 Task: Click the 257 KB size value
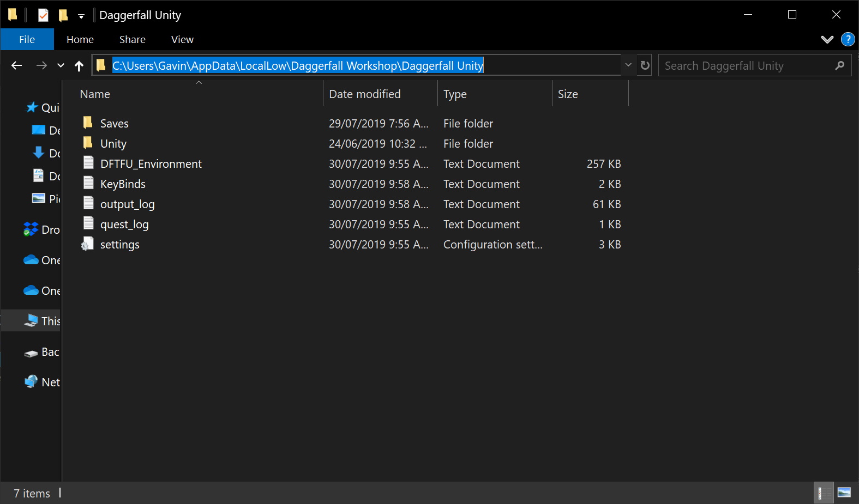point(604,164)
